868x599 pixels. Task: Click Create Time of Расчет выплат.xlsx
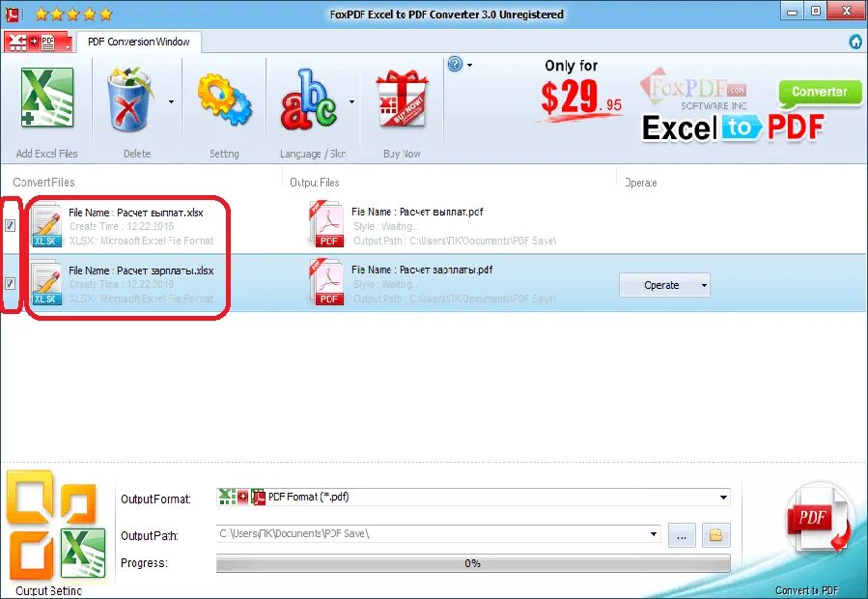coord(122,226)
